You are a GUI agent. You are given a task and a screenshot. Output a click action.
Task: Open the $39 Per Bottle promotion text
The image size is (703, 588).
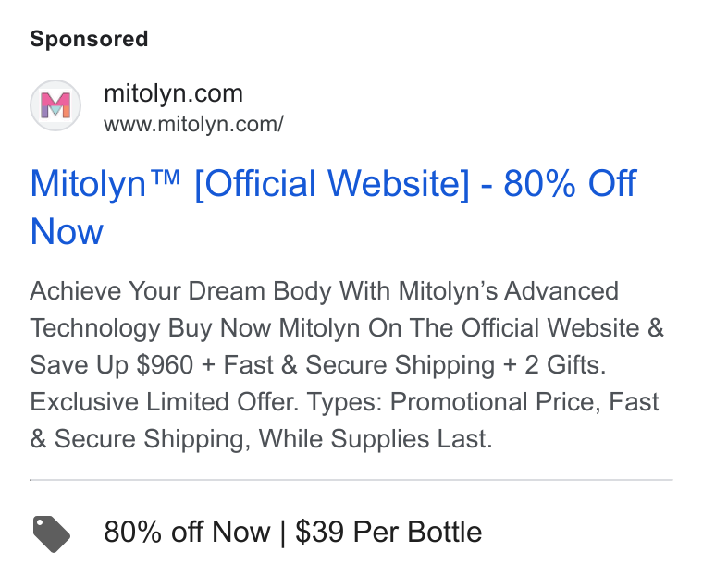(x=388, y=532)
